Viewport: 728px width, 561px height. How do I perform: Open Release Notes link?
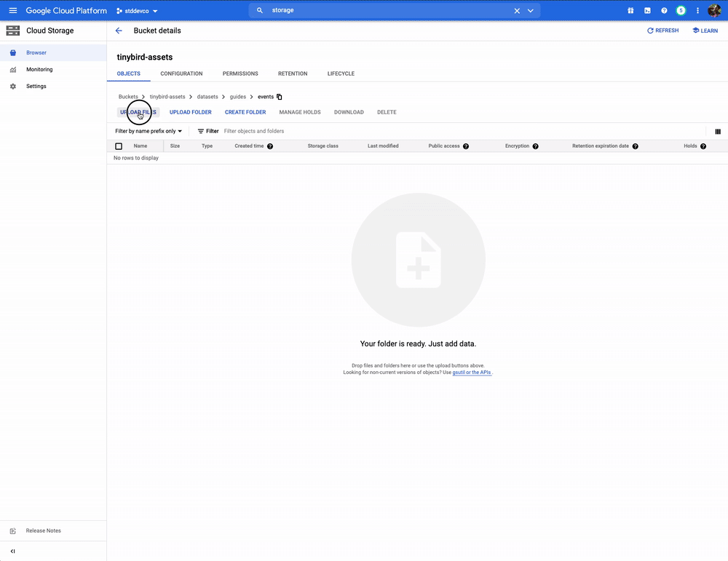pos(43,531)
